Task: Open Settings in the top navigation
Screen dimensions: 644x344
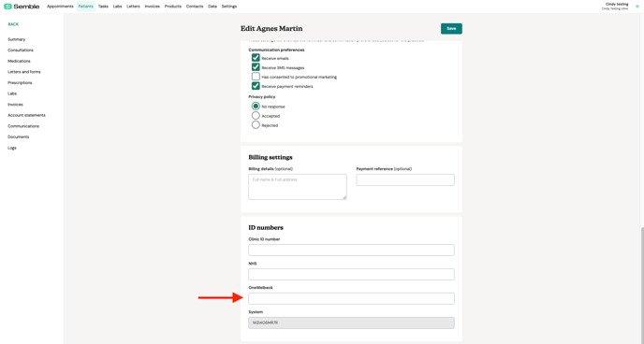Action: pyautogui.click(x=228, y=7)
